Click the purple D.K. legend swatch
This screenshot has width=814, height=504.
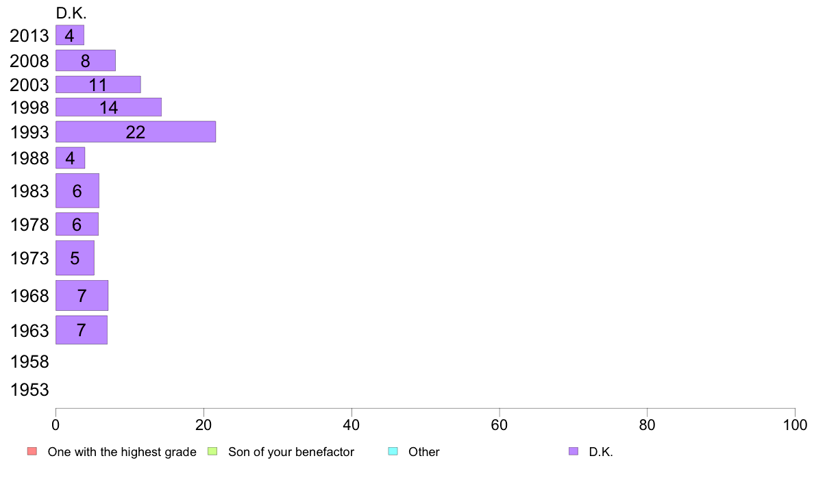[x=573, y=451]
